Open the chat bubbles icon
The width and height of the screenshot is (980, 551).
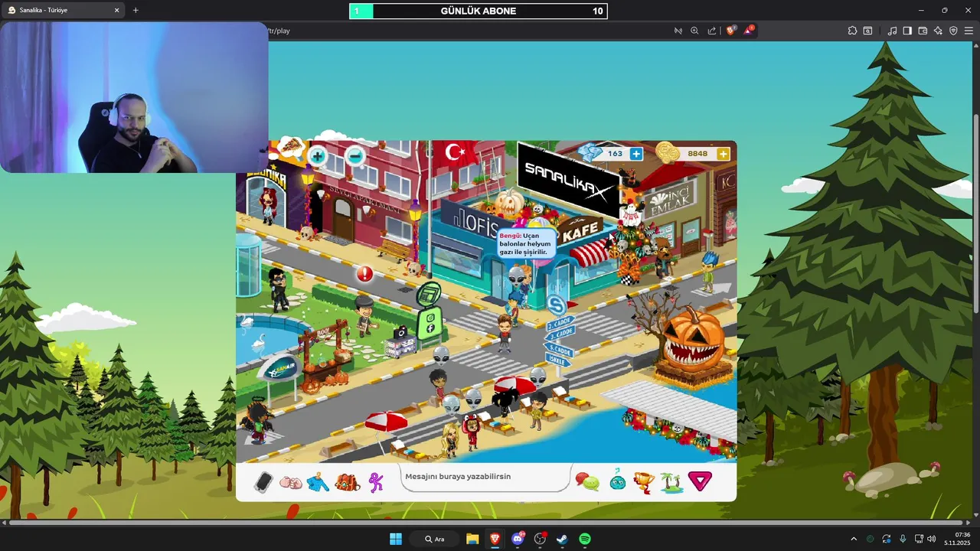tap(587, 482)
